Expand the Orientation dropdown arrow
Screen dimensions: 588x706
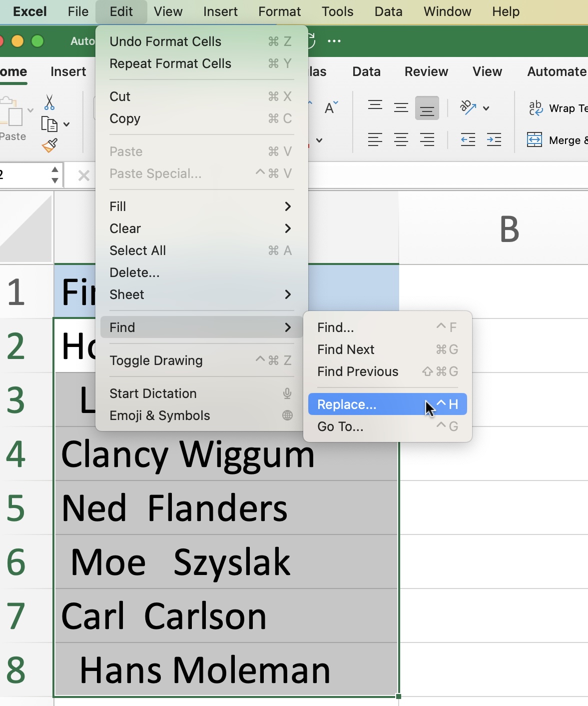click(x=486, y=108)
